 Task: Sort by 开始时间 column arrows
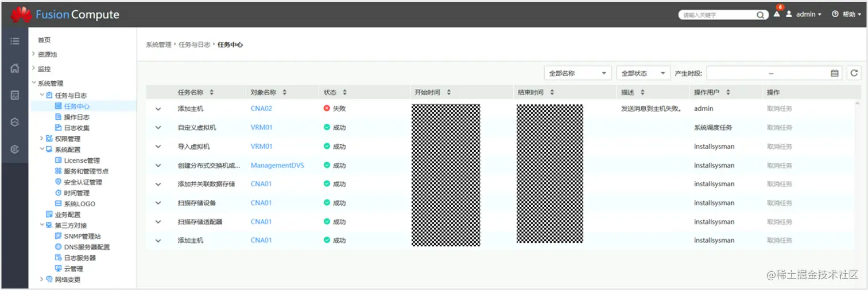[x=448, y=92]
